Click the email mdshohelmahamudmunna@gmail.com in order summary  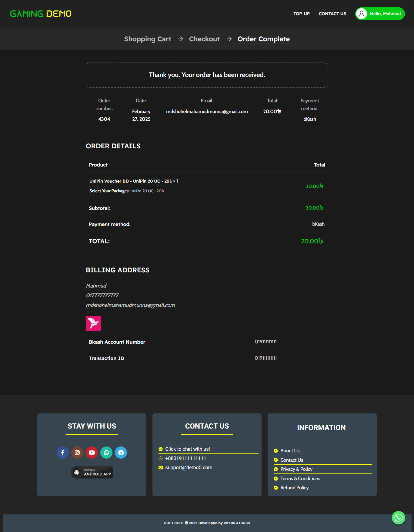(x=207, y=112)
